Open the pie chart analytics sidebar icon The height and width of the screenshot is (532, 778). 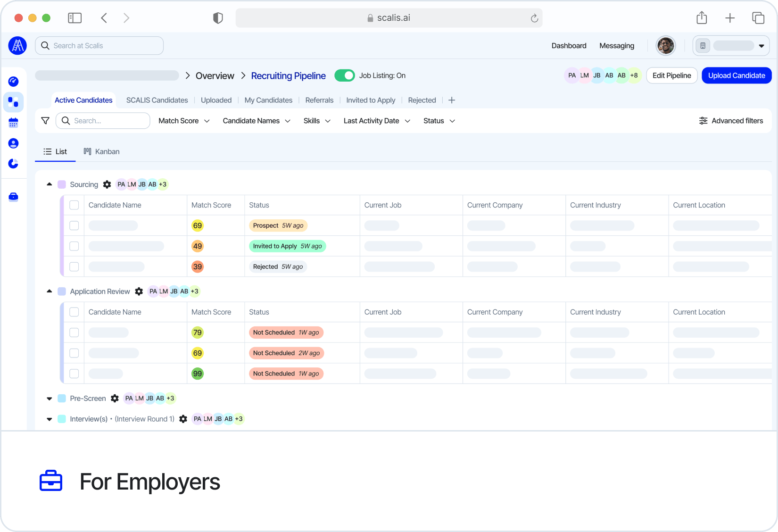tap(13, 164)
